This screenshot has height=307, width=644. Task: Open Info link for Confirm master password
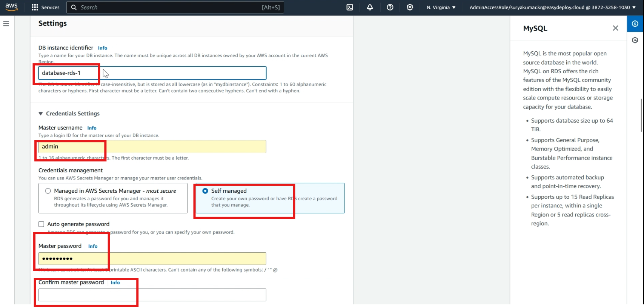(115, 282)
